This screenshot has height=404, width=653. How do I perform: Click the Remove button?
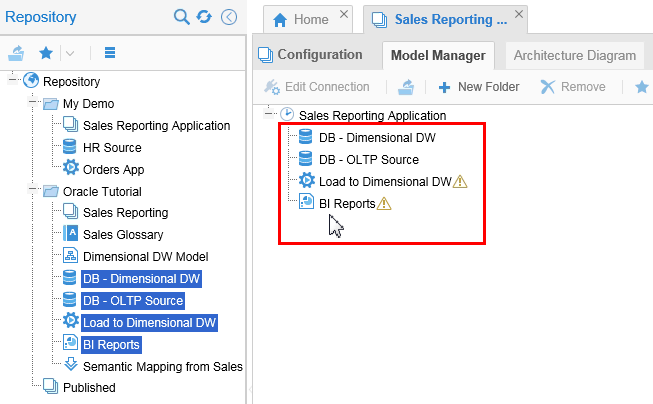573,87
